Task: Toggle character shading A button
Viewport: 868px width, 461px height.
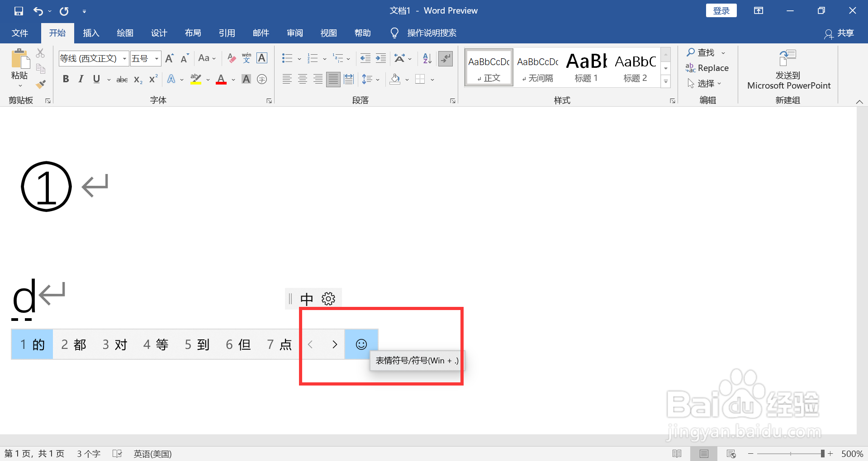Action: [247, 80]
